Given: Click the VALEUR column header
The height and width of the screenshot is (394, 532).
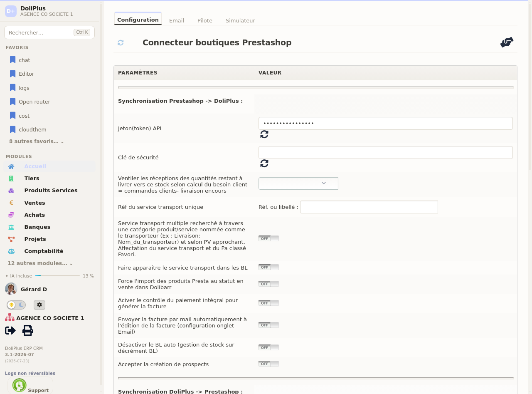Looking at the screenshot, I should pyautogui.click(x=270, y=73).
